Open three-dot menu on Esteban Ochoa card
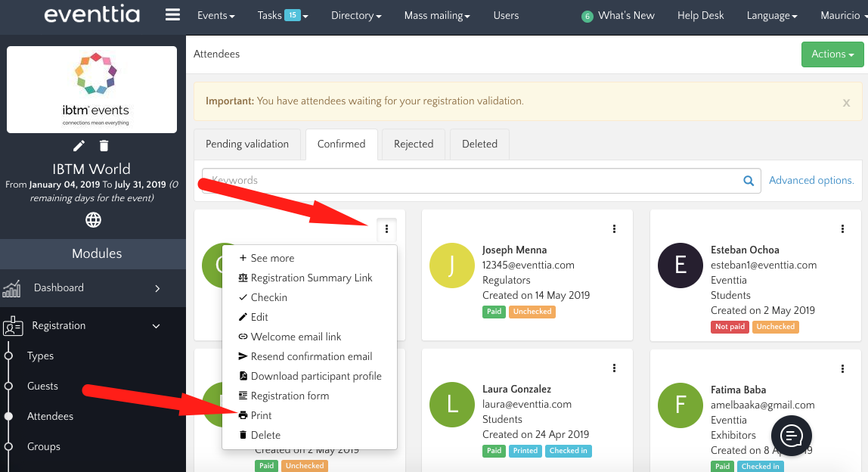 click(843, 229)
